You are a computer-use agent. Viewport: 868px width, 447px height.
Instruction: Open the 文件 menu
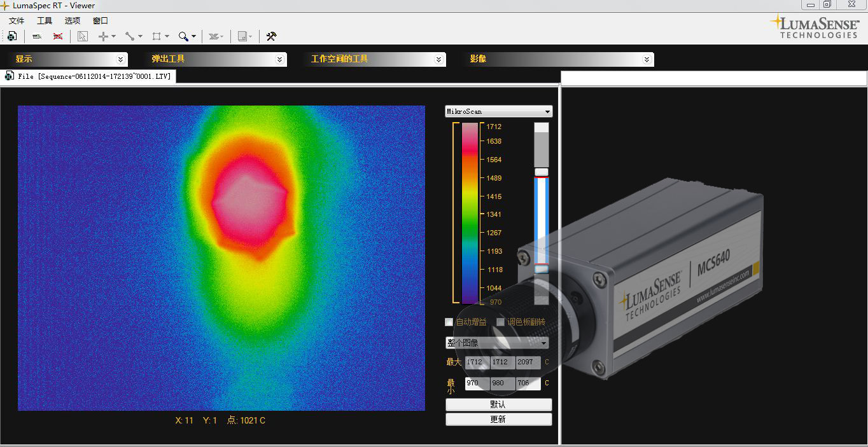pos(17,21)
